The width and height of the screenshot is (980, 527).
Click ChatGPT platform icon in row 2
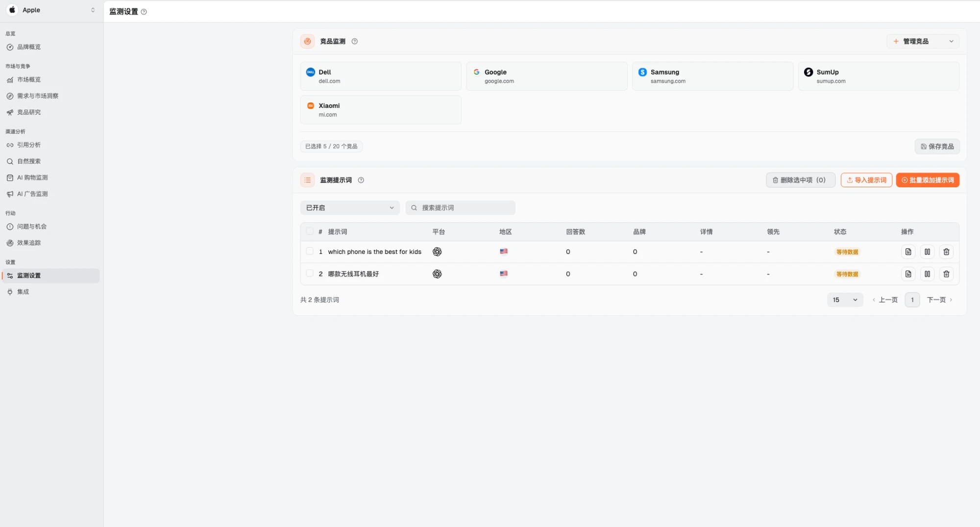click(x=437, y=274)
